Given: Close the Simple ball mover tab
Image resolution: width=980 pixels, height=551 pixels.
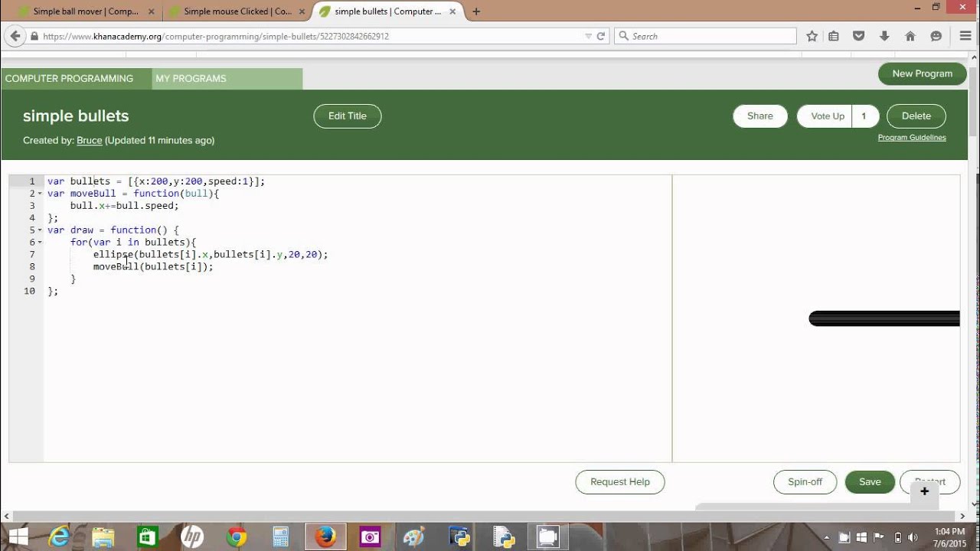Looking at the screenshot, I should click(150, 11).
